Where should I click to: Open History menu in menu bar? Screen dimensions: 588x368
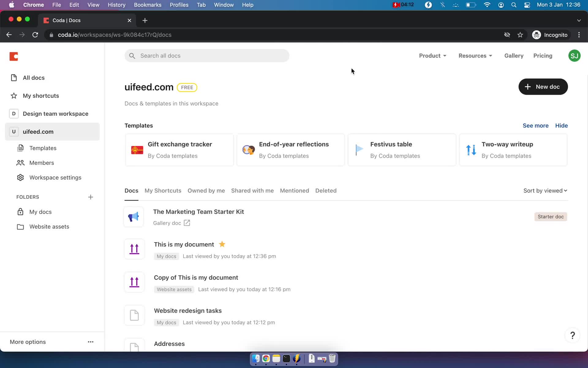click(116, 5)
